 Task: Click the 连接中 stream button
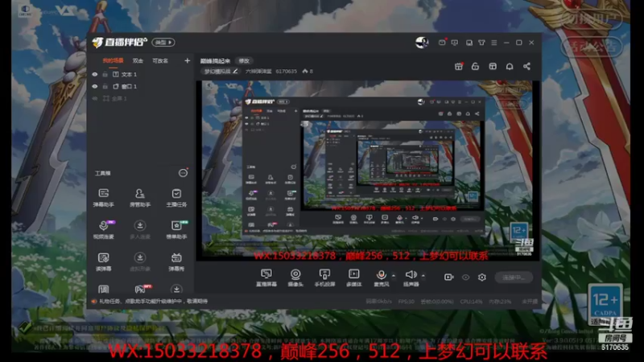pos(514,278)
